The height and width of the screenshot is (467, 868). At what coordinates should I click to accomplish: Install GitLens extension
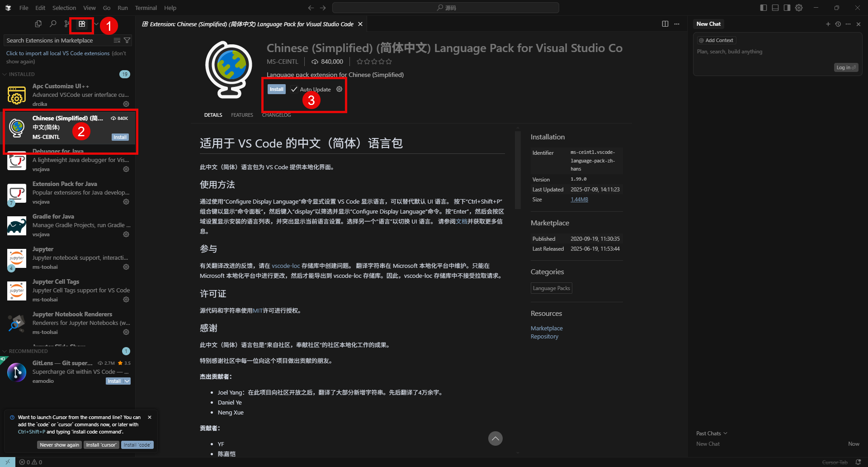click(x=114, y=381)
